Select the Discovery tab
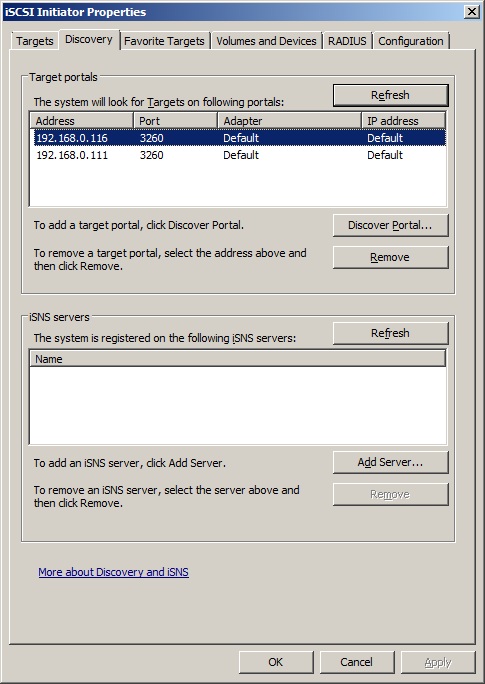Image resolution: width=485 pixels, height=684 pixels. point(89,39)
